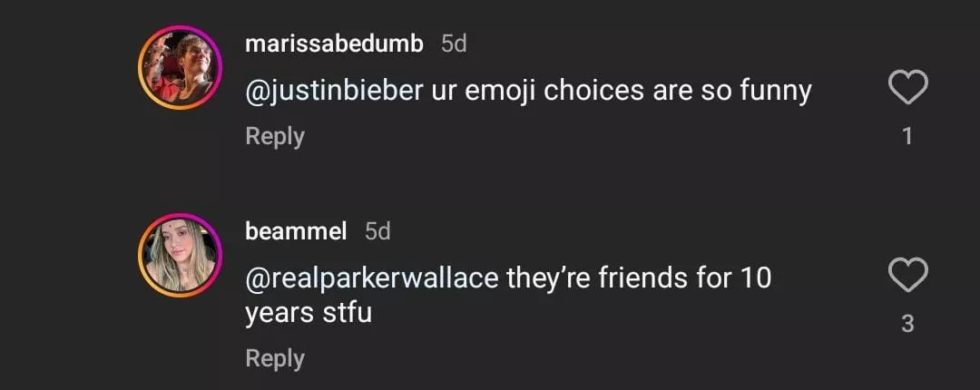Click the text "years stfu"
Viewport: 980px width, 390px height.
coord(309,314)
